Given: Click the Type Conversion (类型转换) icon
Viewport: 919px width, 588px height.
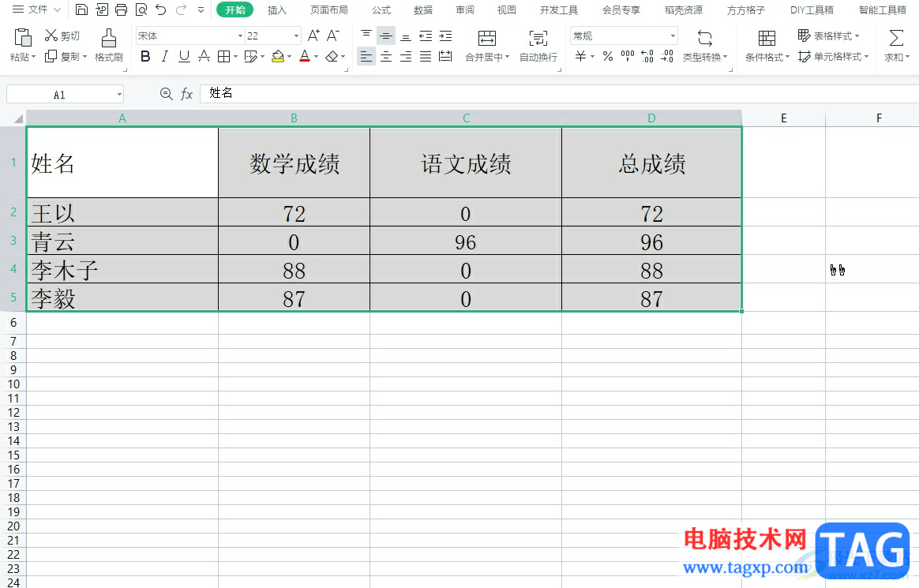Looking at the screenshot, I should 705,39.
